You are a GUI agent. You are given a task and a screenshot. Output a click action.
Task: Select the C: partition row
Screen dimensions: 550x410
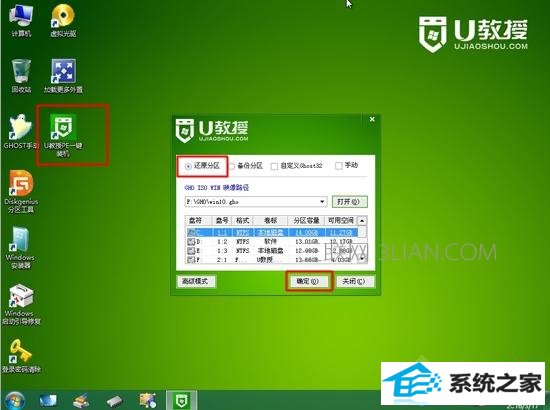coord(272,232)
